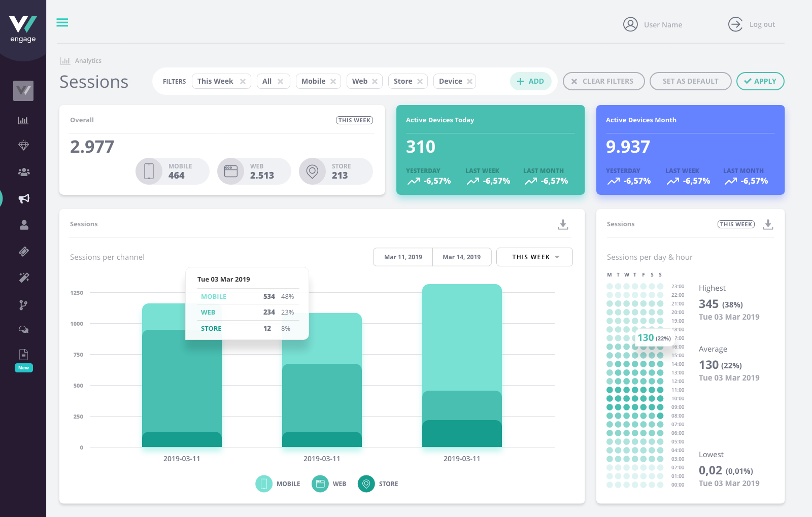
Task: Open the megaphone campaigns sidebar icon
Action: tap(24, 198)
